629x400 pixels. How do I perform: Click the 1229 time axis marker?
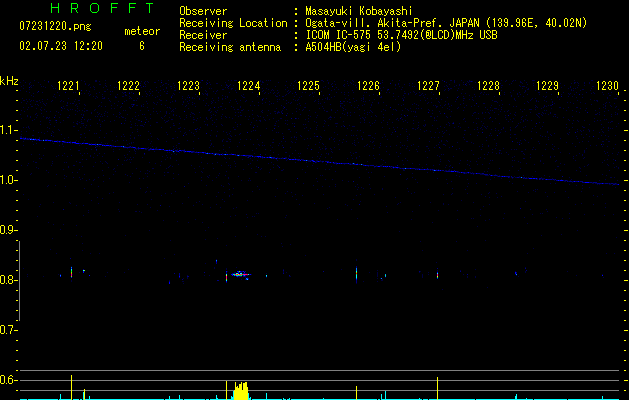(548, 86)
